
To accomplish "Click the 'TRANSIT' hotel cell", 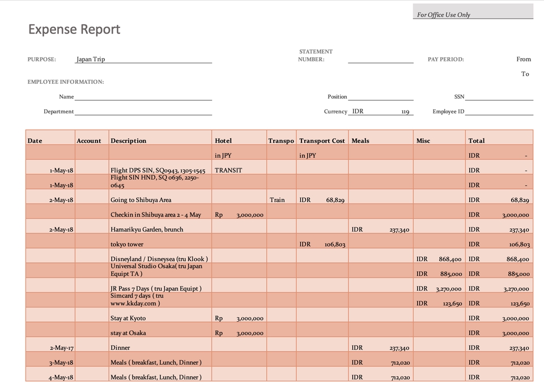I will click(x=239, y=167).
